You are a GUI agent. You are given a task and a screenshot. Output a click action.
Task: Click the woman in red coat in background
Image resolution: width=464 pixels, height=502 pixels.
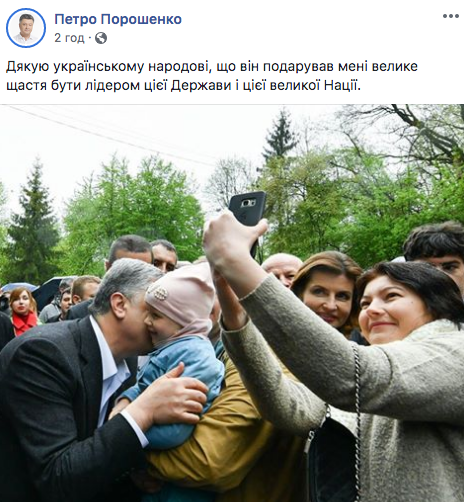point(24,313)
